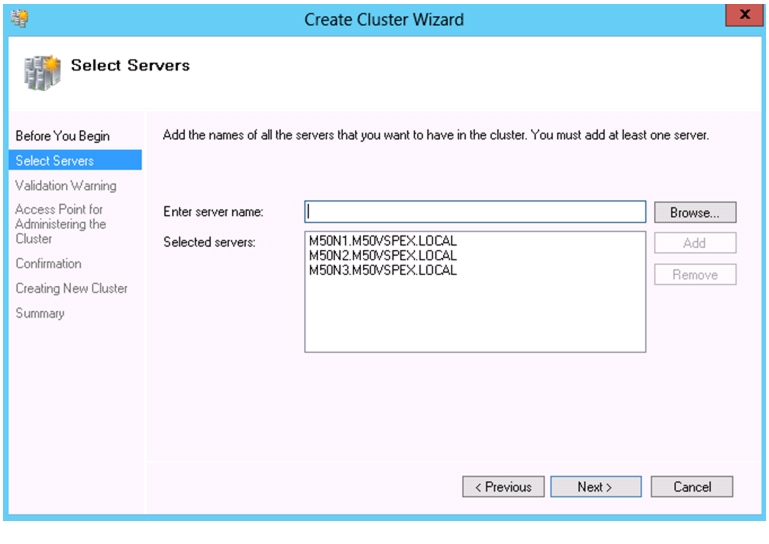
Task: Close the Create Cluster Wizard window
Action: pyautogui.click(x=743, y=15)
